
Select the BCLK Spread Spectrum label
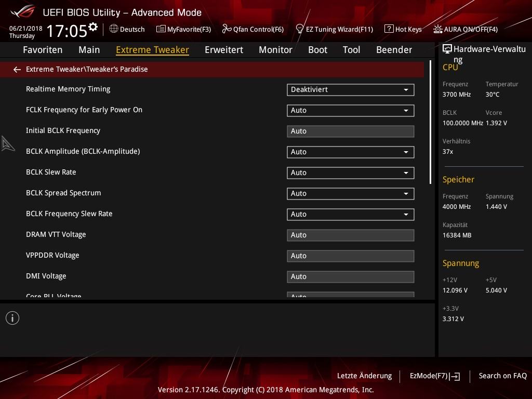(x=63, y=193)
